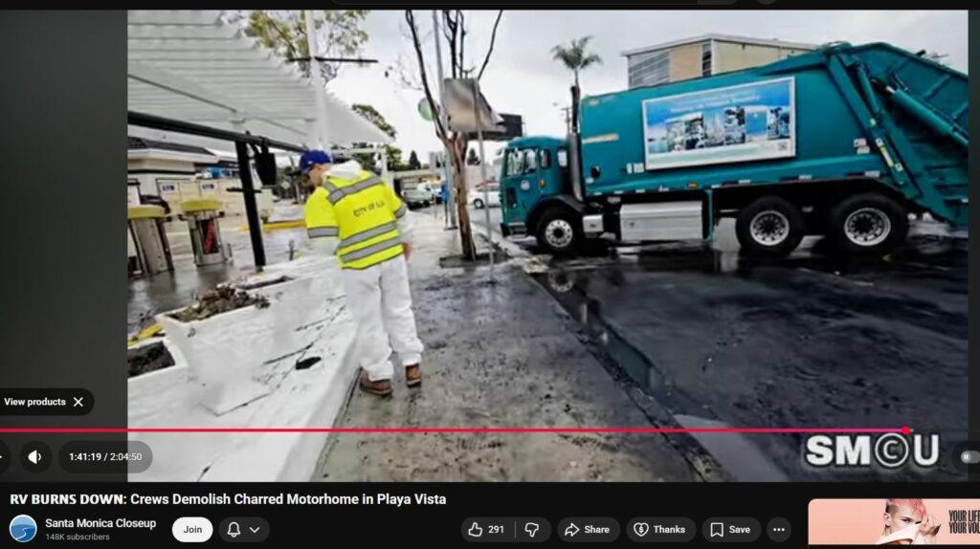Save video to a playlist
980x549 pixels.
pyautogui.click(x=730, y=530)
